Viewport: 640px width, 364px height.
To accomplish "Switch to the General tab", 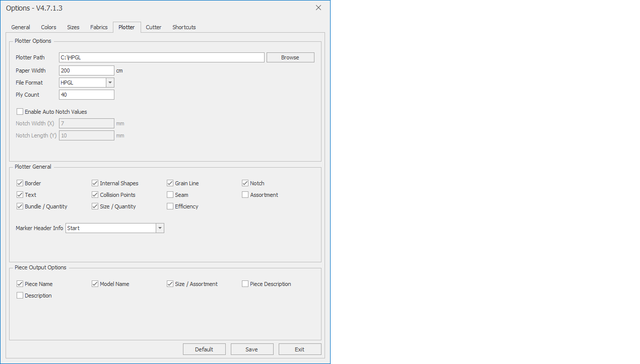I will 21,27.
